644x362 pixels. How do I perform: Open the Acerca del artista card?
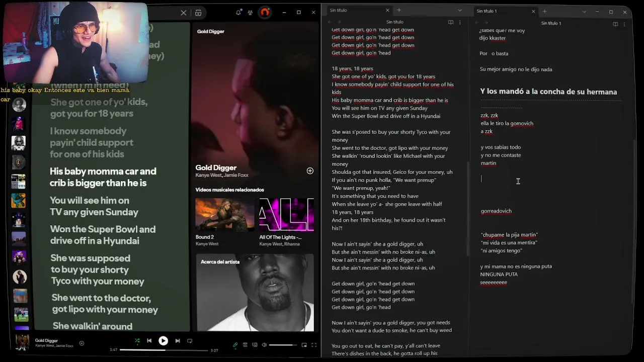[x=255, y=293]
